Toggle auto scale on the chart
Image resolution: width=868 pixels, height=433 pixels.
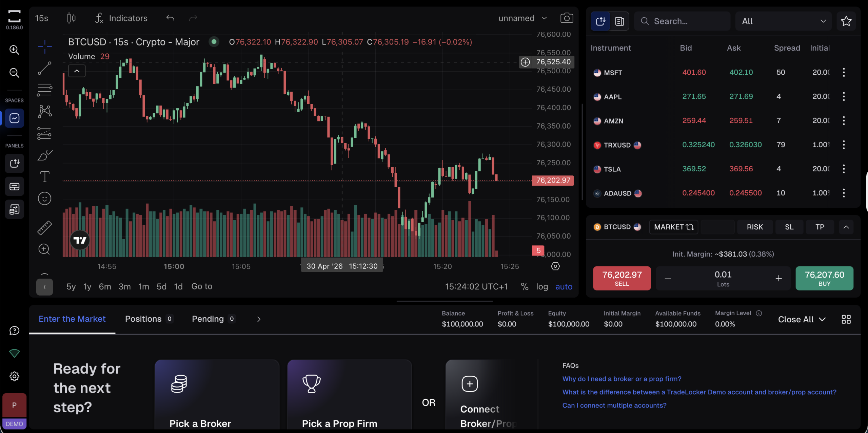tap(564, 287)
